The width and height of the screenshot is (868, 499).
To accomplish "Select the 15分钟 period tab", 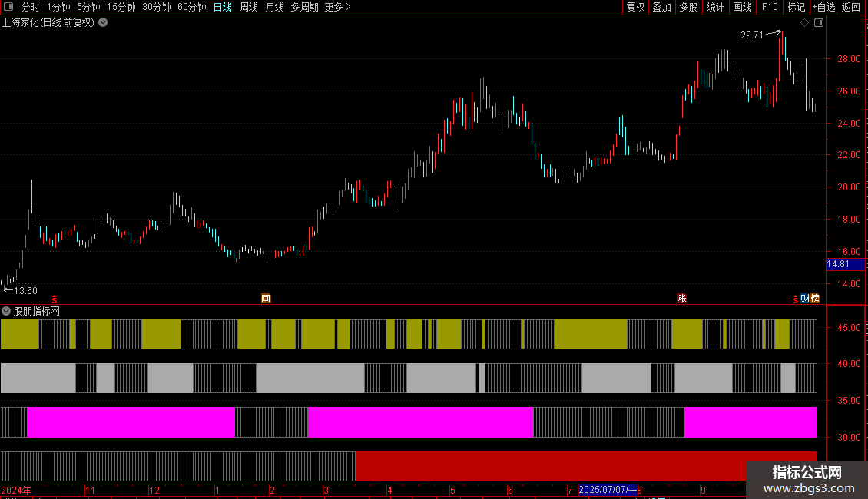I will (121, 7).
